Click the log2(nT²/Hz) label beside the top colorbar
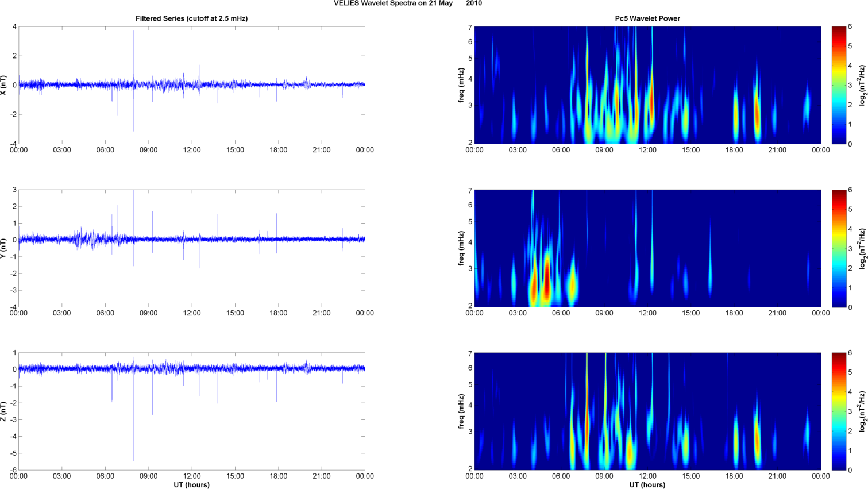This screenshot has width=868, height=489. pos(863,85)
